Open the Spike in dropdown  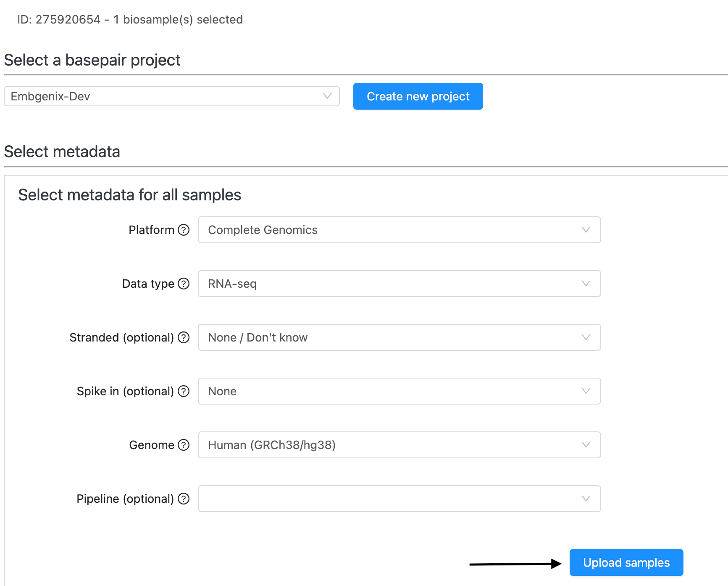click(x=399, y=391)
